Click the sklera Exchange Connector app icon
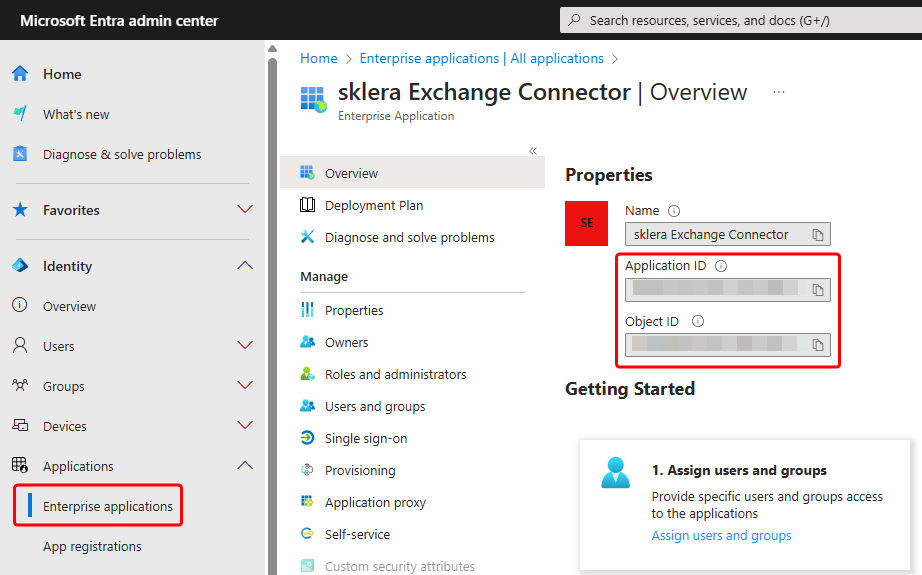 point(313,99)
